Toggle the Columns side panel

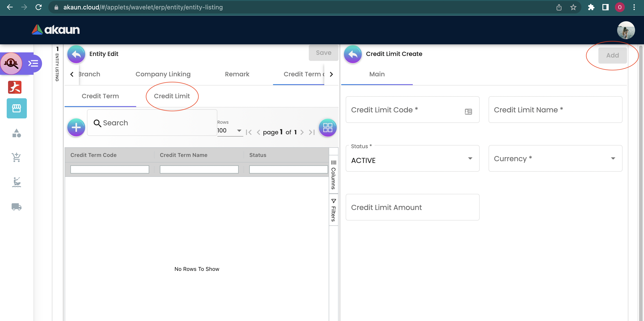pyautogui.click(x=333, y=175)
